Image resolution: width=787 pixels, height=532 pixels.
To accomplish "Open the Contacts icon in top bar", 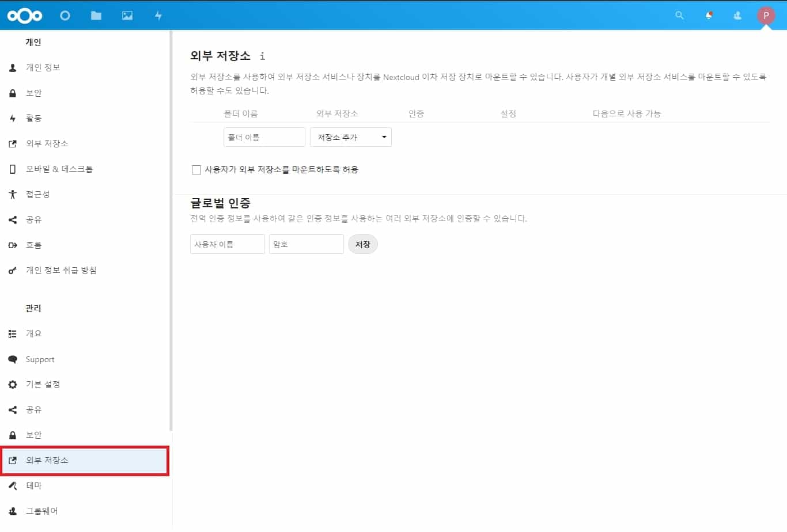I will (x=737, y=16).
